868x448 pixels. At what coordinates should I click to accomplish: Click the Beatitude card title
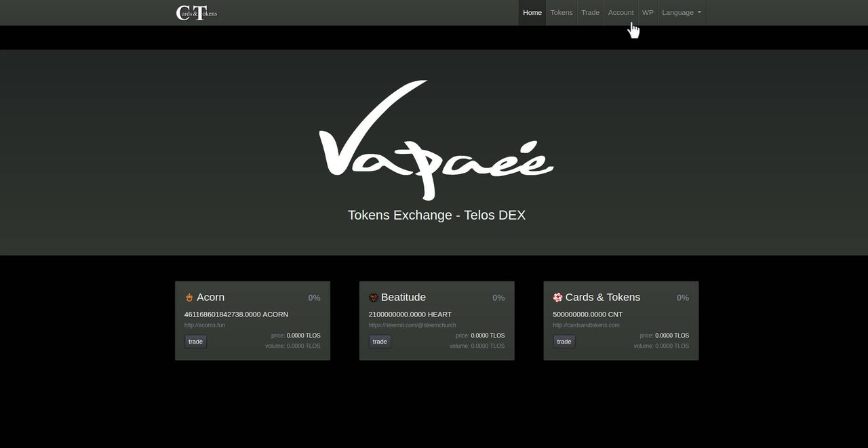(x=403, y=298)
